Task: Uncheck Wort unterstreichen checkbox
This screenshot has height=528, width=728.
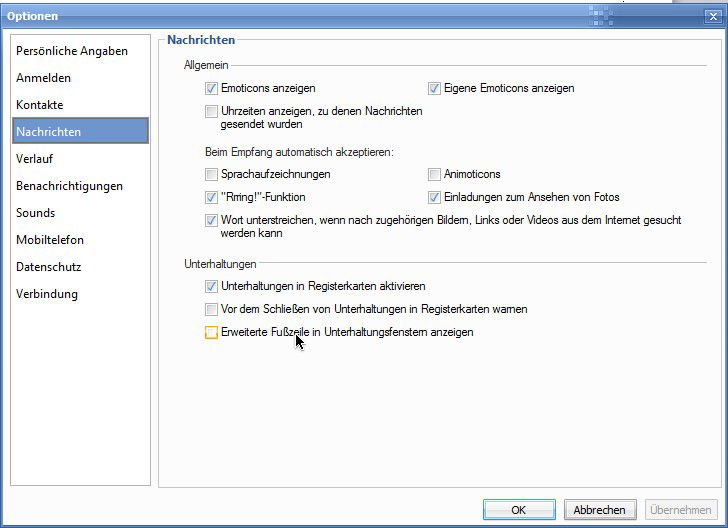Action: (x=211, y=220)
